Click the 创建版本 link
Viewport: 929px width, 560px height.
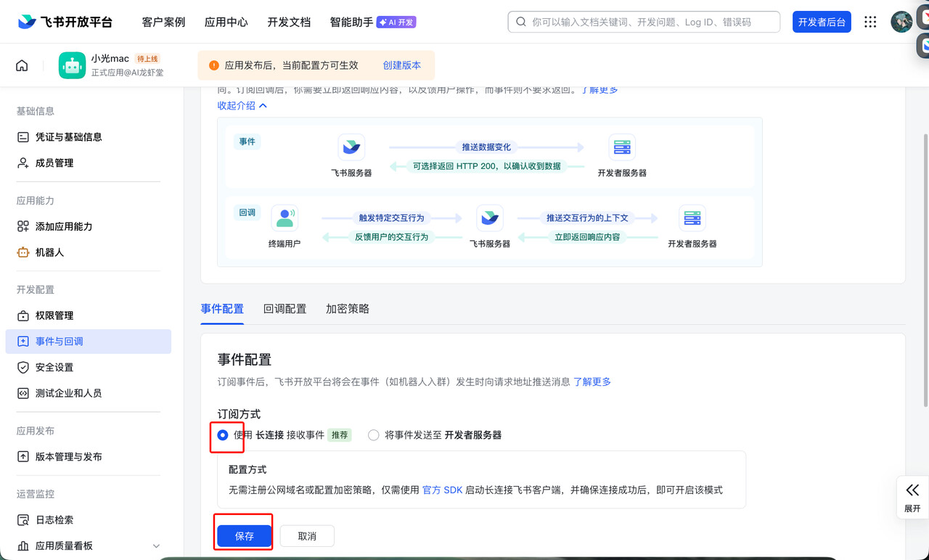tap(401, 65)
